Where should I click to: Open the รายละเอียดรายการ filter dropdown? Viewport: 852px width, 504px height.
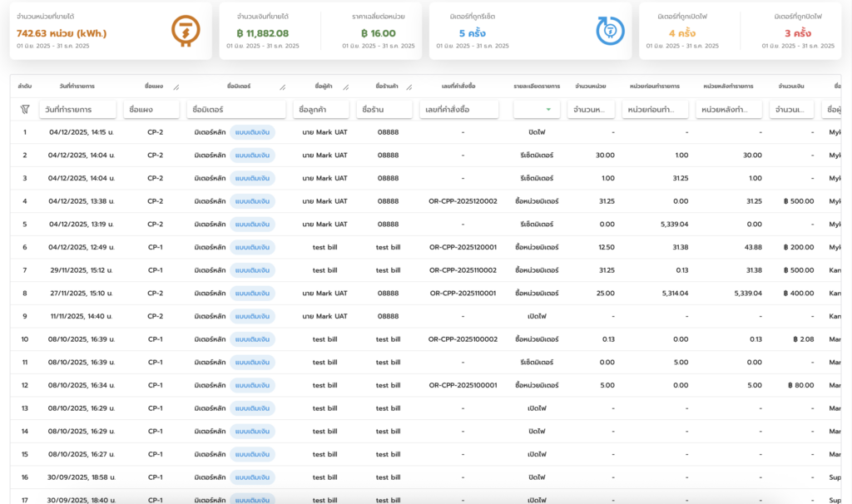pos(537,109)
